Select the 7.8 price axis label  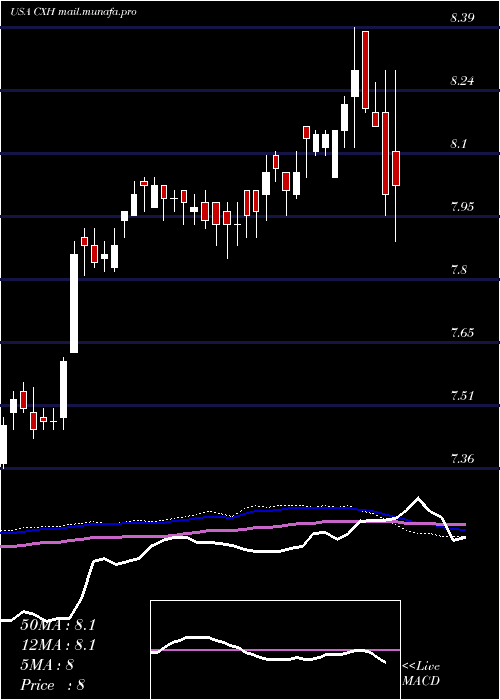pos(458,270)
